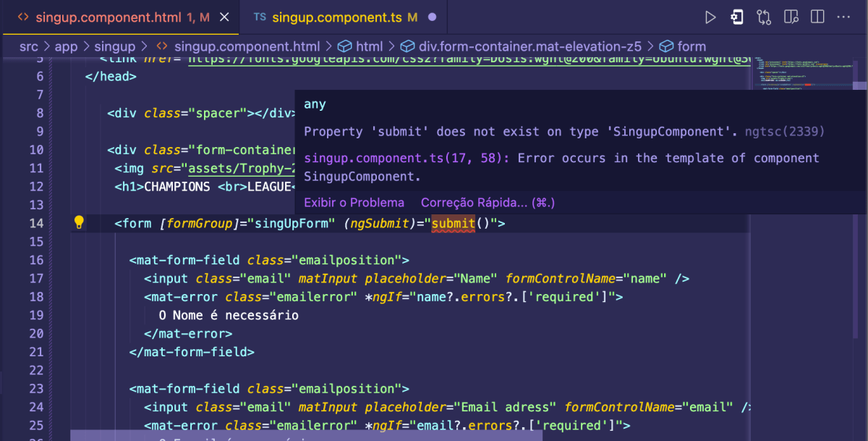The width and height of the screenshot is (868, 441).
Task: Select the singup.component.html tab
Action: pos(114,17)
